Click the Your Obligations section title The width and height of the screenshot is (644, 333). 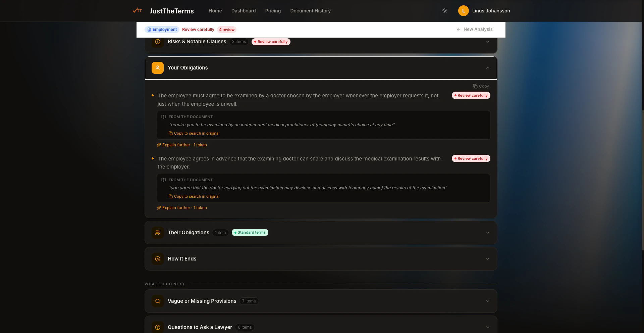[188, 68]
